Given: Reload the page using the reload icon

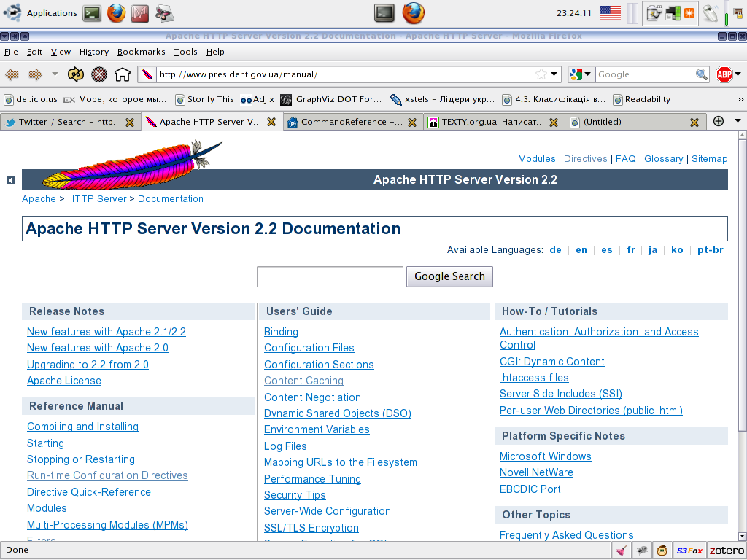Looking at the screenshot, I should pos(76,74).
